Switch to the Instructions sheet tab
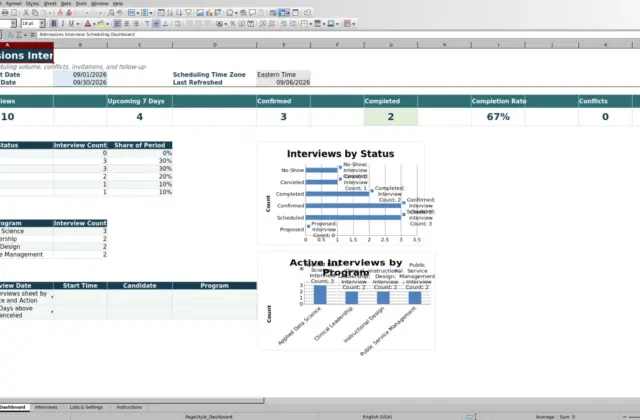640x420 pixels. point(129,407)
